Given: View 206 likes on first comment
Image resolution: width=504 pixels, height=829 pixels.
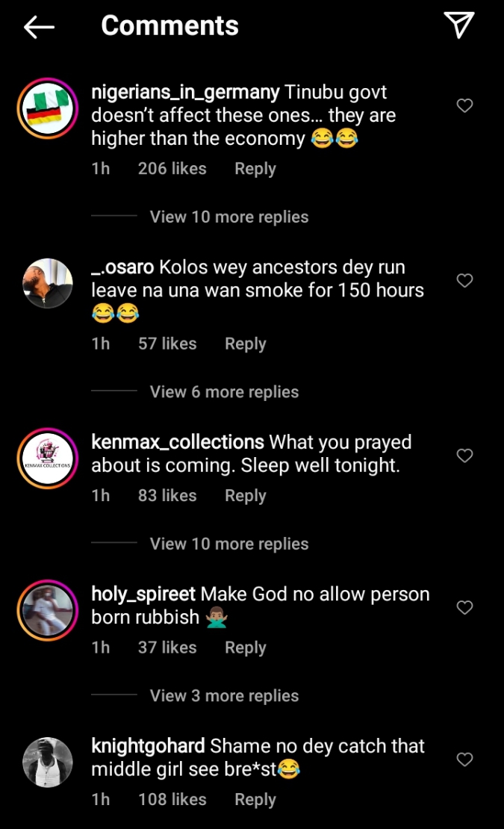Looking at the screenshot, I should [172, 170].
